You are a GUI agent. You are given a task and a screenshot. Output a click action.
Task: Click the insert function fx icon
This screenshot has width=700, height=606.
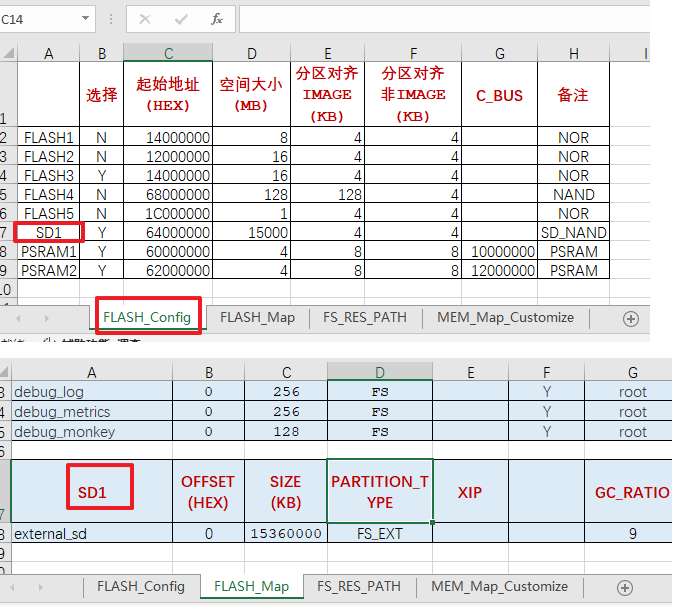tap(217, 19)
